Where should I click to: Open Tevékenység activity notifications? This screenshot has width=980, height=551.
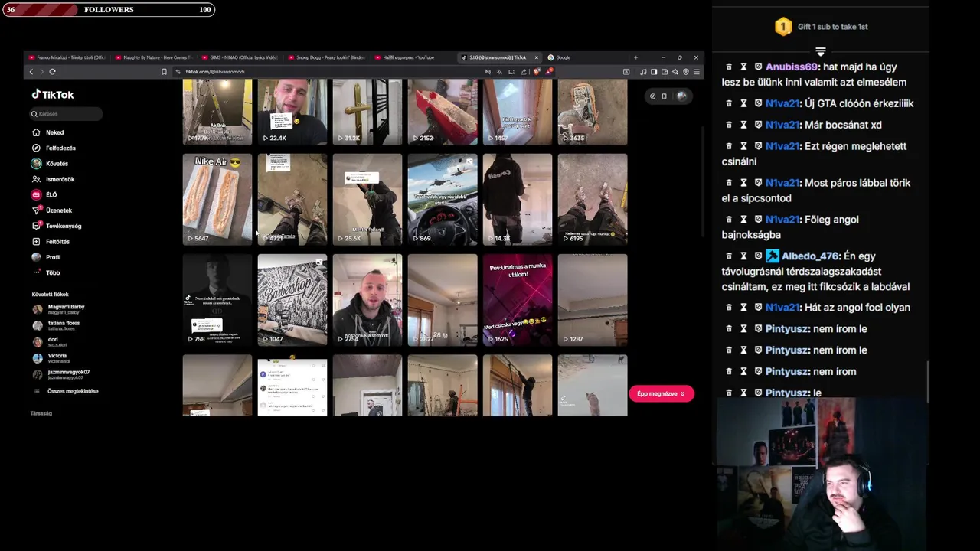click(57, 226)
